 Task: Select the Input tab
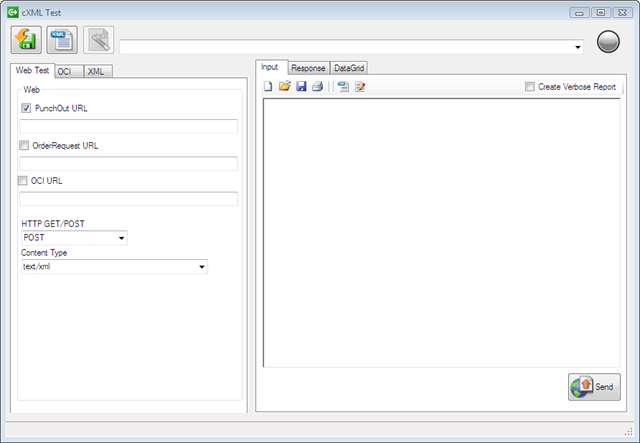pyautogui.click(x=271, y=67)
